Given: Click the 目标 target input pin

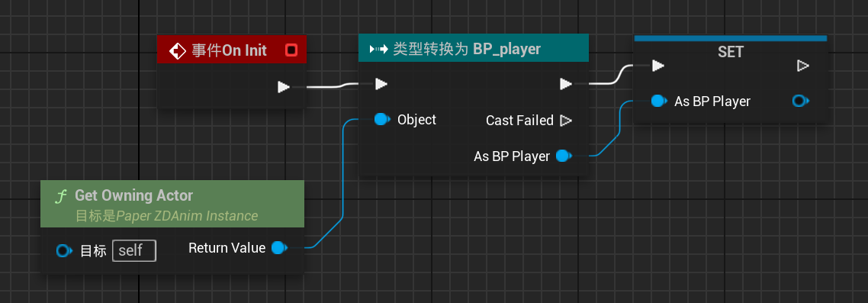Looking at the screenshot, I should (x=64, y=251).
